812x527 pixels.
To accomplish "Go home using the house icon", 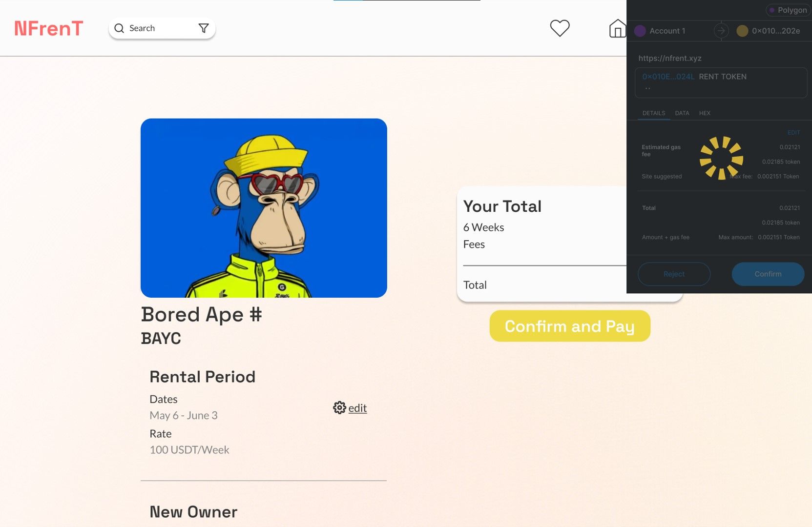I will point(617,28).
